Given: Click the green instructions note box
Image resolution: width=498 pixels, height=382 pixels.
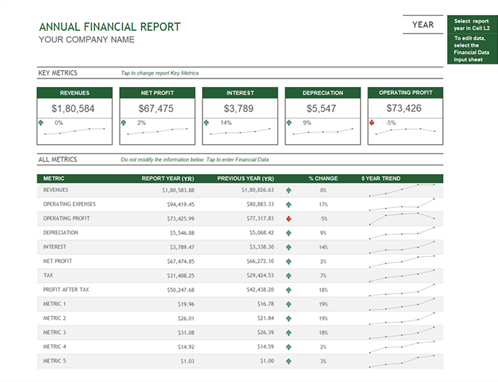Looking at the screenshot, I should tap(472, 40).
